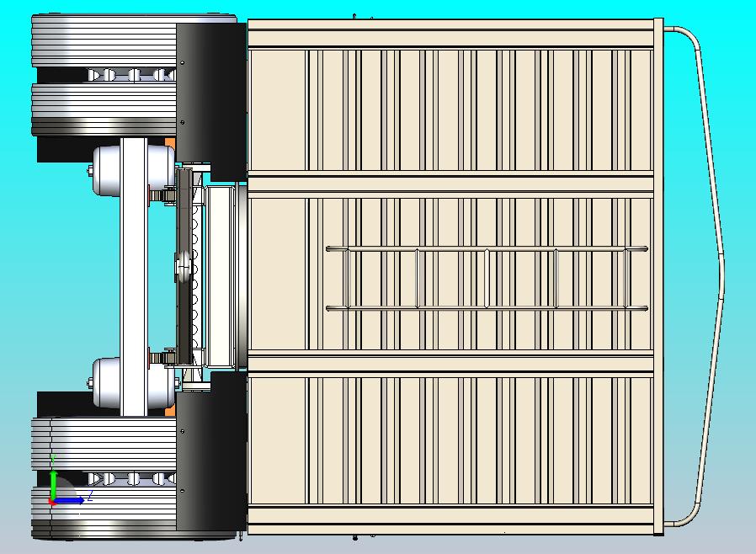Viewport: 756px width, 554px height.
Task: Pick the bottom deck panel section
Action: point(450,440)
